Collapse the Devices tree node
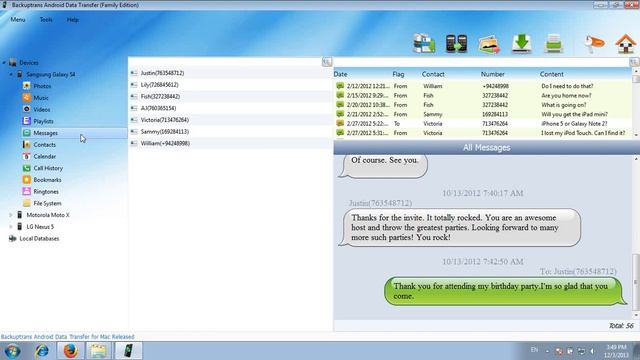 point(4,63)
